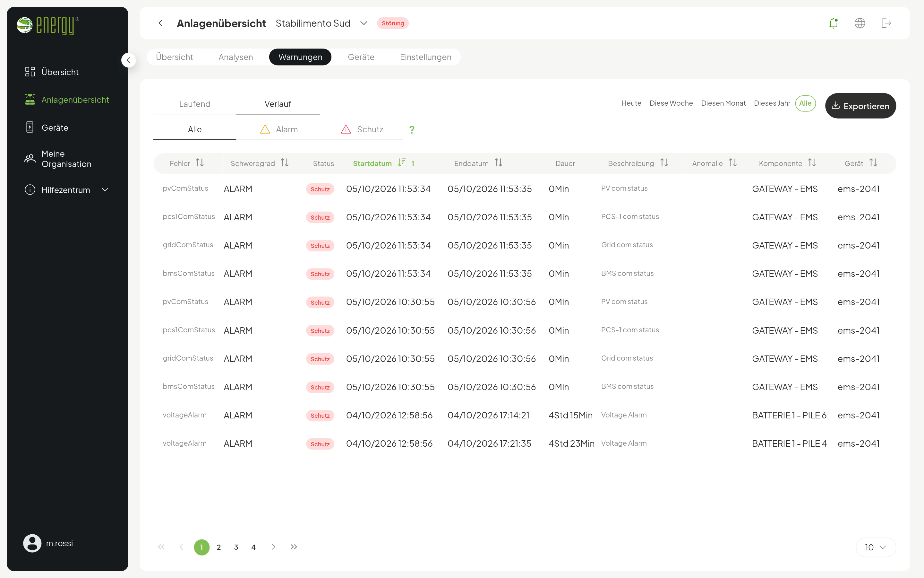Collapse the sidebar with the round arrow button
Image resolution: width=924 pixels, height=578 pixels.
point(129,60)
